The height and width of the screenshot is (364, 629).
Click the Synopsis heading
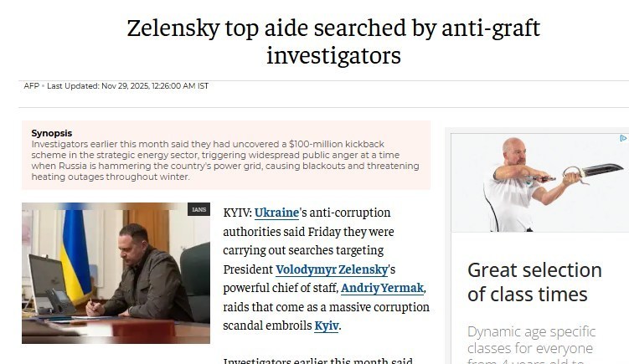click(x=52, y=133)
